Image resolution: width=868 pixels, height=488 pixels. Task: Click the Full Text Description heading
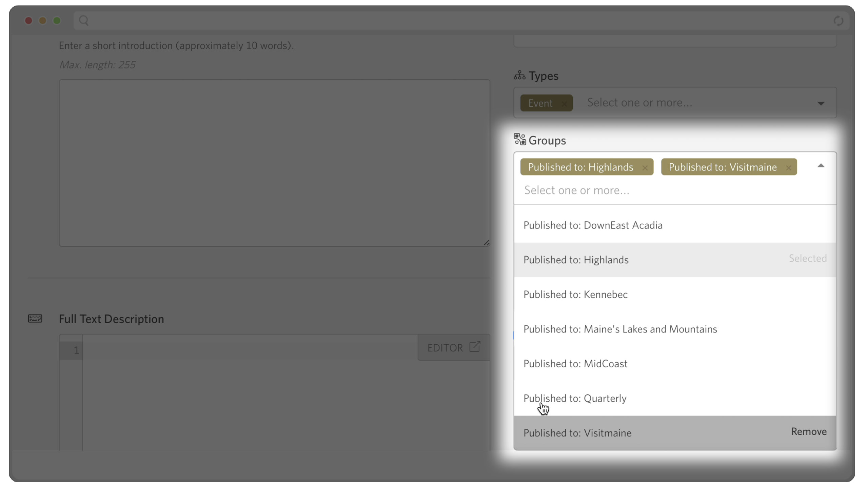pos(111,319)
